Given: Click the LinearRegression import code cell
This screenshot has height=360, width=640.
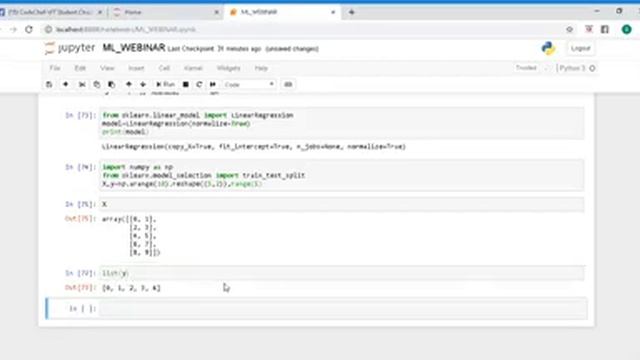Looking at the screenshot, I should coord(342,123).
